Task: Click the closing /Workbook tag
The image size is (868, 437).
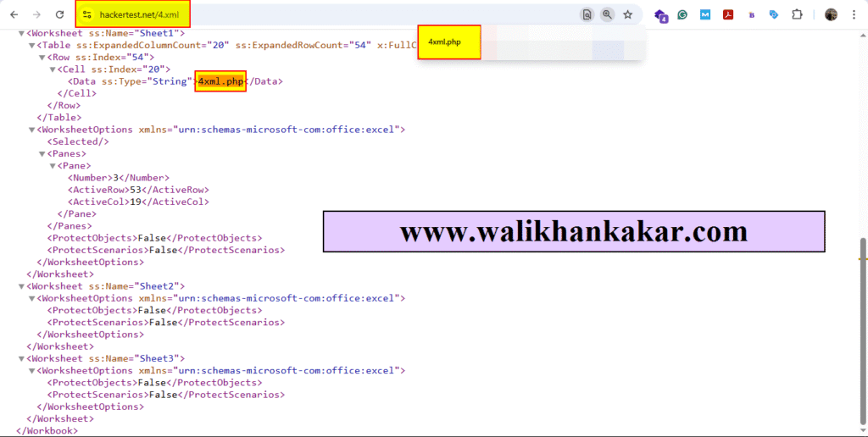Action: (x=47, y=430)
